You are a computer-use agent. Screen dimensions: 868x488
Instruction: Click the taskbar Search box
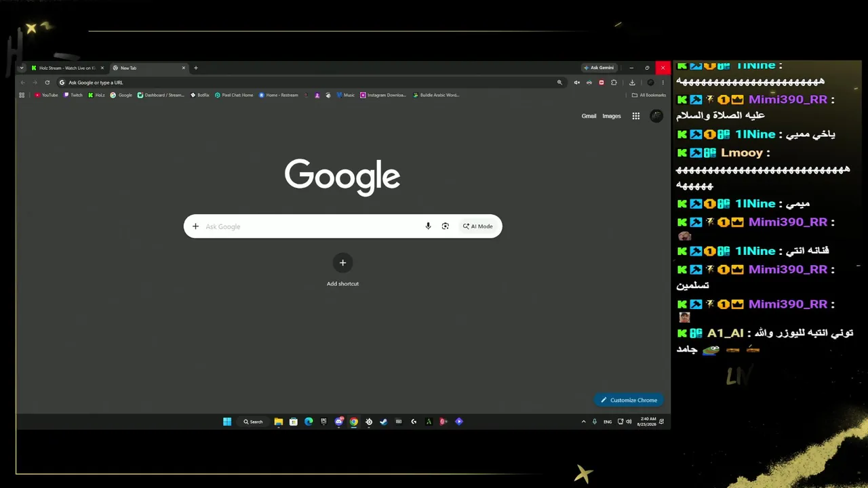(253, 422)
